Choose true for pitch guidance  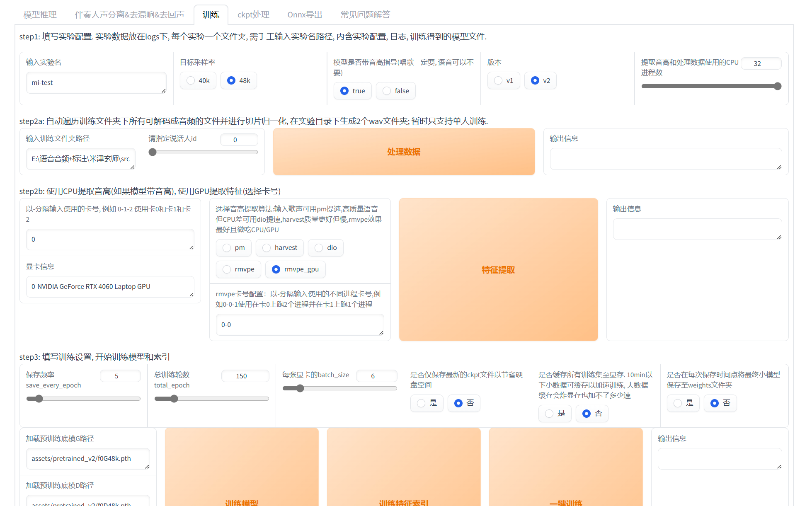(x=353, y=91)
